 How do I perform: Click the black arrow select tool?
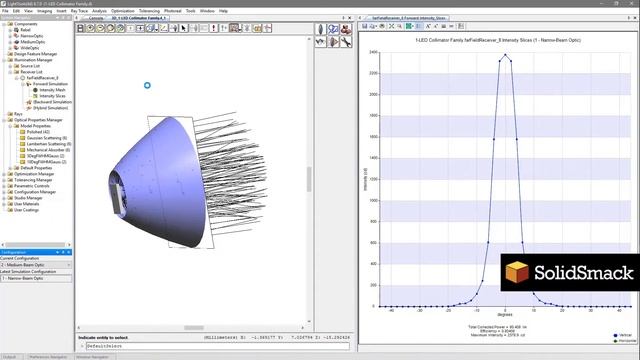[184, 28]
